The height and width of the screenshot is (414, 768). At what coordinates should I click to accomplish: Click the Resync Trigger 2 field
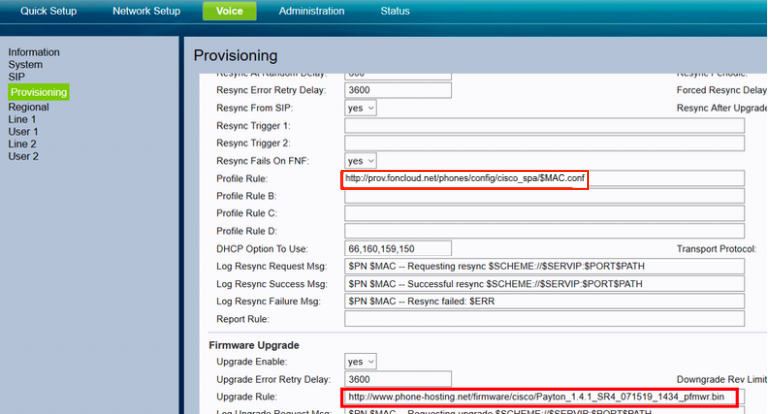pyautogui.click(x=544, y=143)
